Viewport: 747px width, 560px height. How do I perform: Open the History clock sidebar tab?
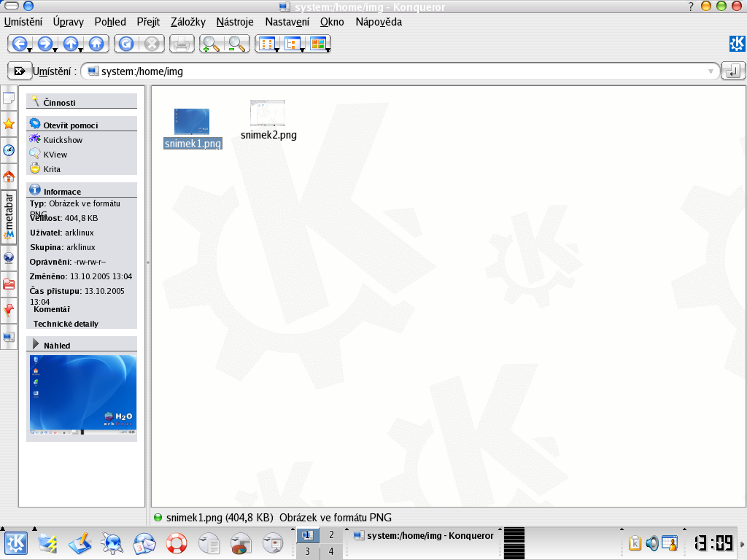(9, 150)
